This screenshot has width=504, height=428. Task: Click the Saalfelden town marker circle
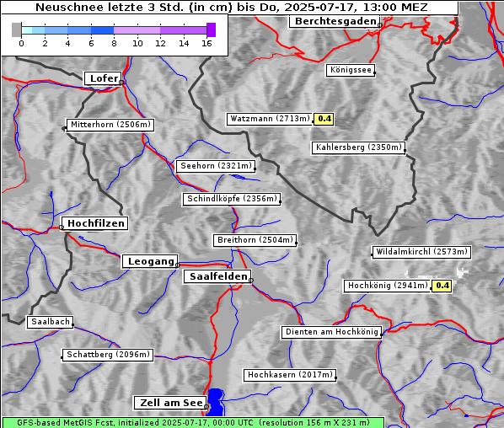pyautogui.click(x=251, y=281)
